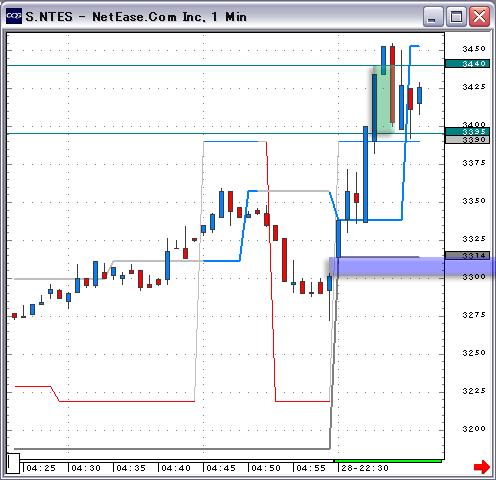Click the 3350 price axis label
Screen dimensions: 496x480
474,201
